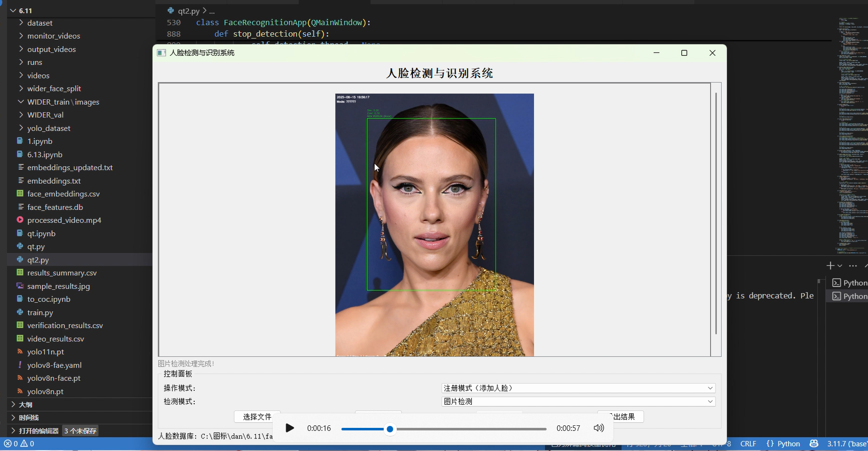Expand the WIDER_val folder
868x451 pixels.
coord(21,115)
